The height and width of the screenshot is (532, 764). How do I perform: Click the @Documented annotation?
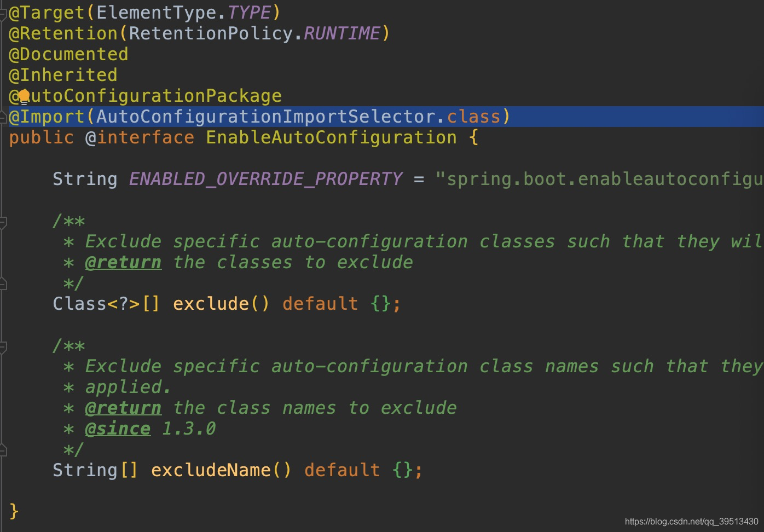(x=68, y=54)
